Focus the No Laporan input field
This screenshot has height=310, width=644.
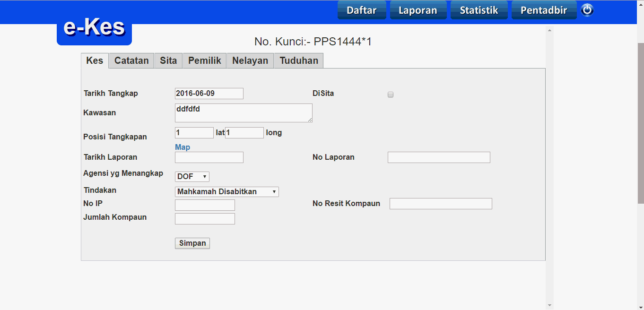(x=439, y=157)
